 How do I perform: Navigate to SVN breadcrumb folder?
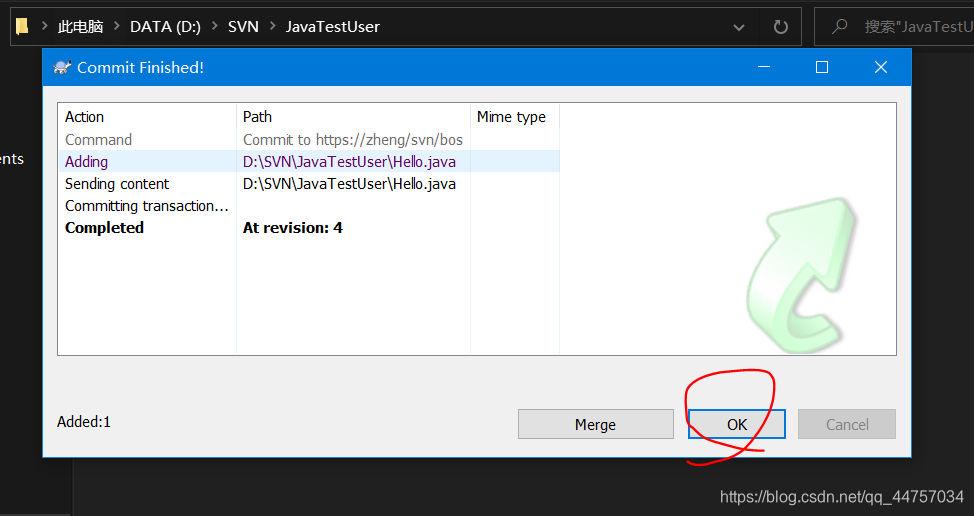pyautogui.click(x=243, y=27)
